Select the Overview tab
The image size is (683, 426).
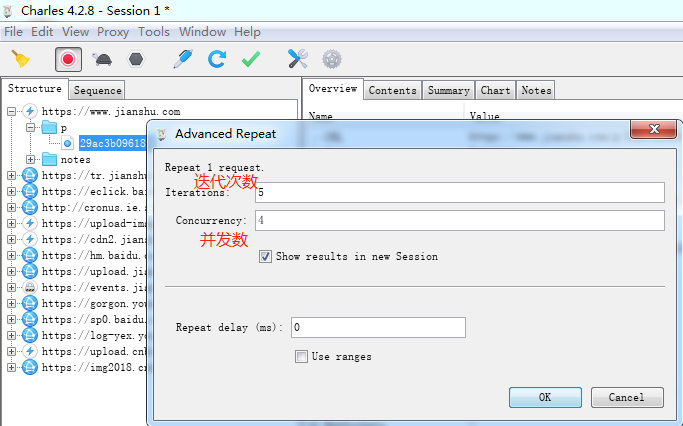click(333, 88)
